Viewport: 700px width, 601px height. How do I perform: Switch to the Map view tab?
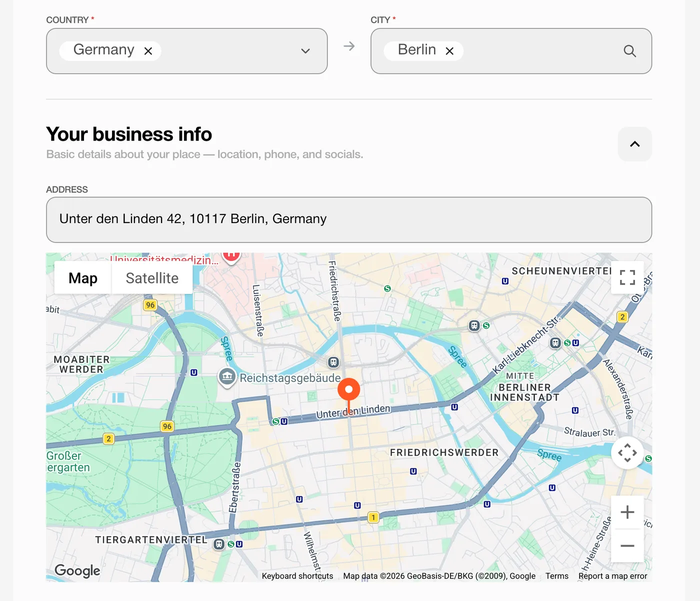pos(83,278)
